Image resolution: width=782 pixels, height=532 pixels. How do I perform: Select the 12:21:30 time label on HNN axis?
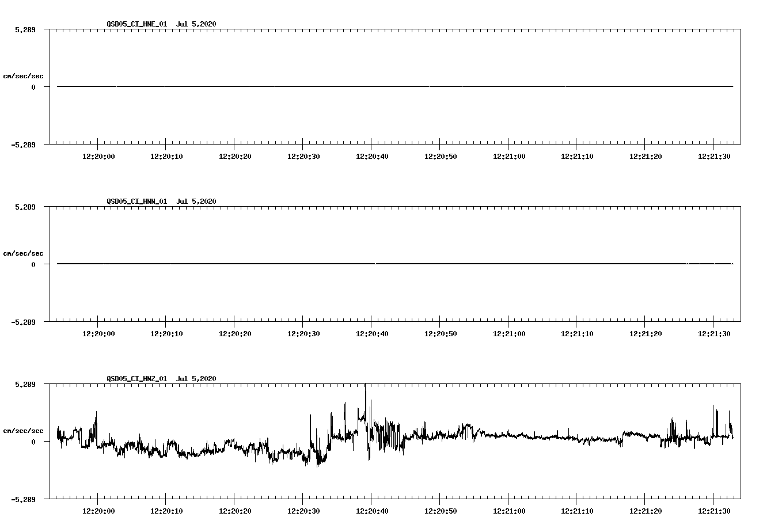[x=714, y=333]
